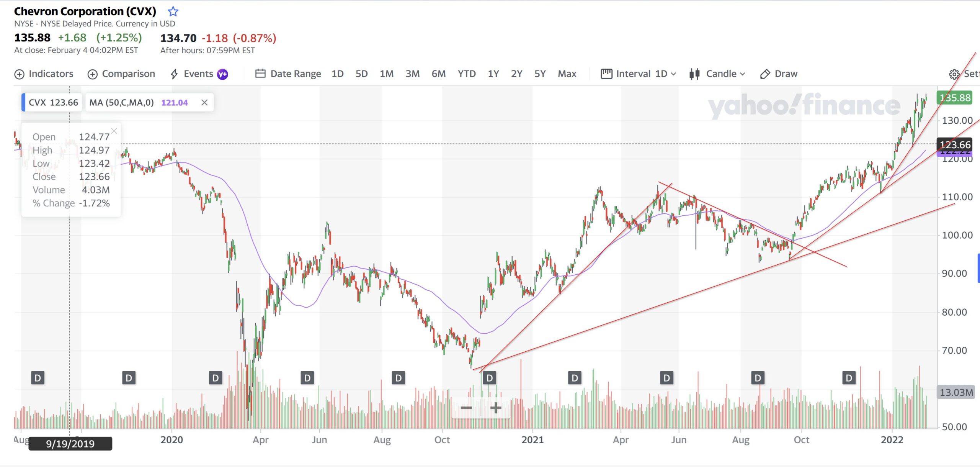Click the Date Range calendar icon
The width and height of the screenshot is (980, 467).
pyautogui.click(x=260, y=73)
